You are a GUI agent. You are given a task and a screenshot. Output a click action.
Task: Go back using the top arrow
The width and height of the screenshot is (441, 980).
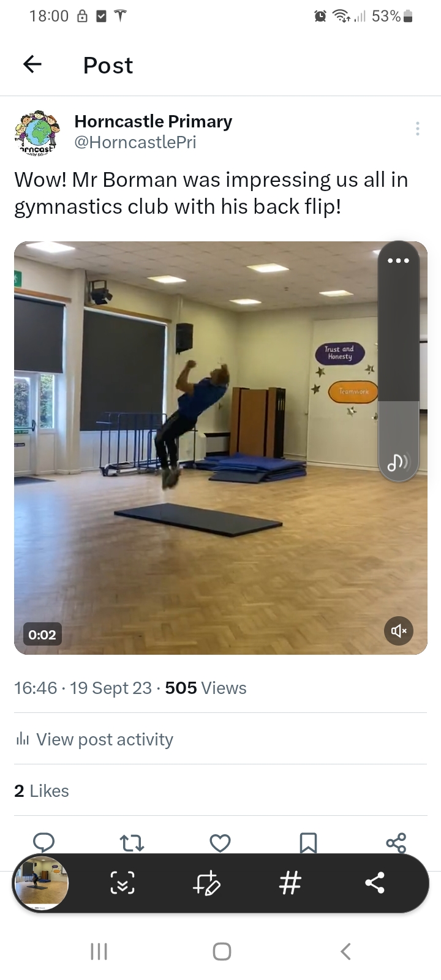[32, 64]
